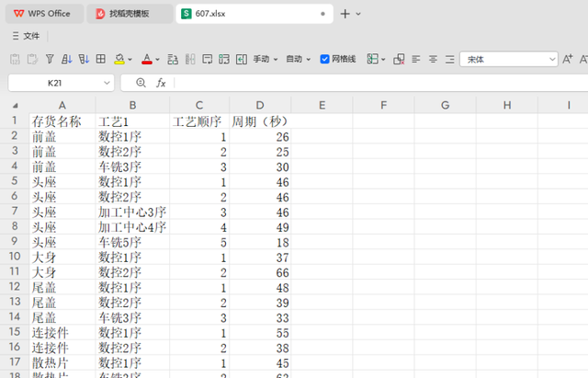
Task: Select column D header
Action: point(260,106)
